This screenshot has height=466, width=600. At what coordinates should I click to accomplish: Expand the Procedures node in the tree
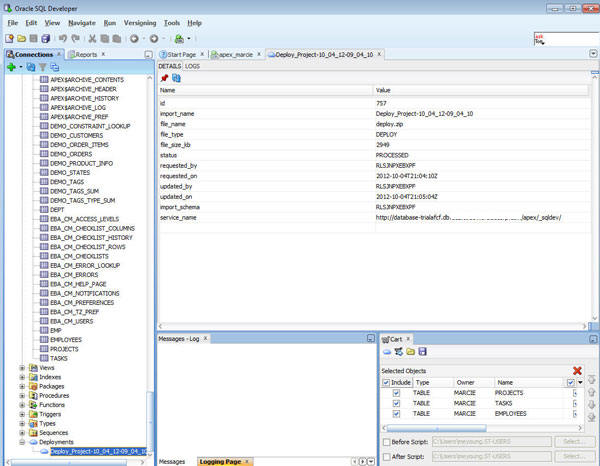22,395
